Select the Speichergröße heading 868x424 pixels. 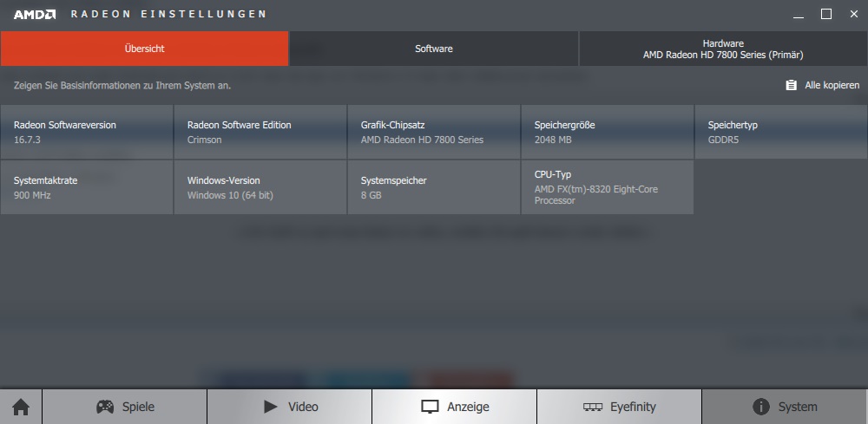tap(565, 125)
